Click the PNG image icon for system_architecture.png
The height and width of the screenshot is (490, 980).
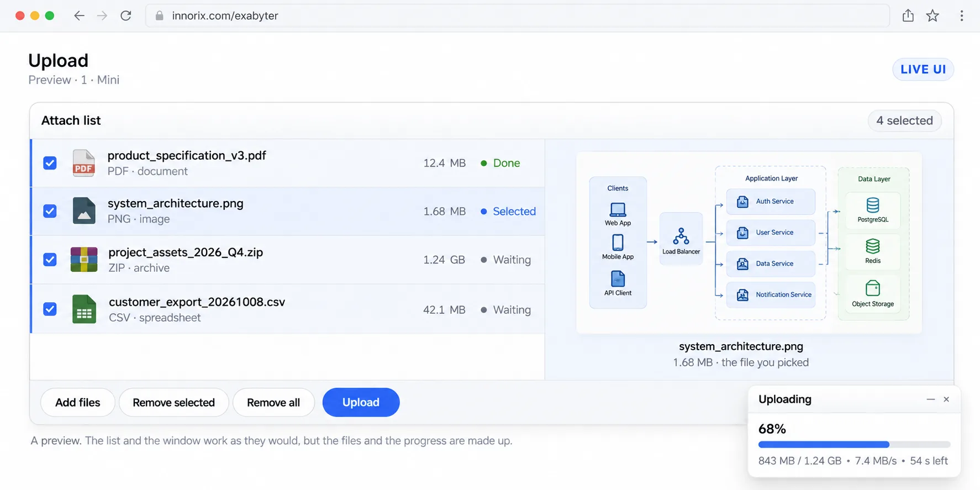[84, 210]
